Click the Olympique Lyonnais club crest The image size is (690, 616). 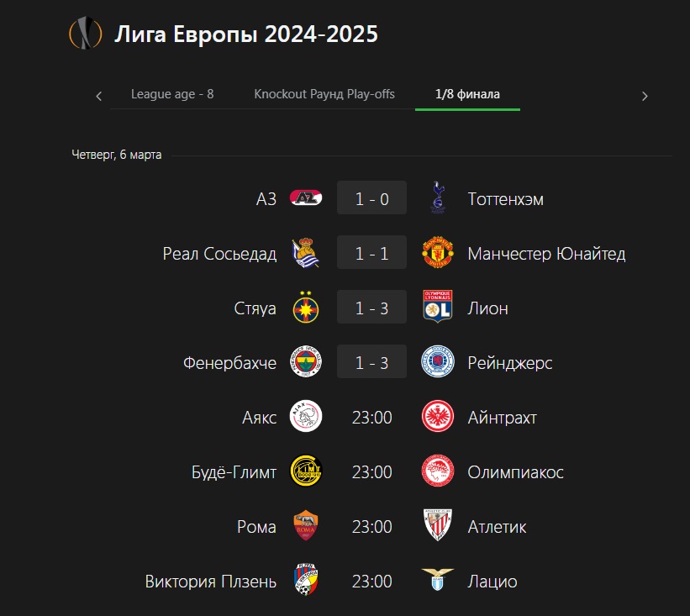tap(437, 307)
